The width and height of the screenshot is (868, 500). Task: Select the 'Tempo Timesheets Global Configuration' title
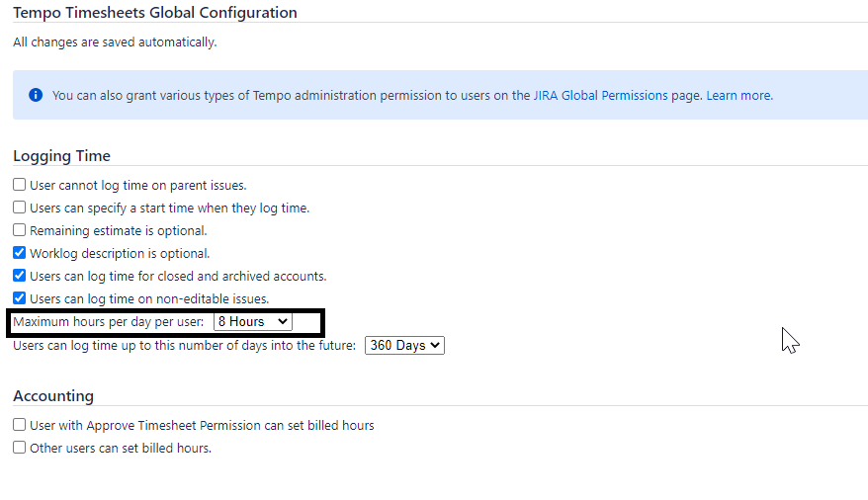(154, 13)
